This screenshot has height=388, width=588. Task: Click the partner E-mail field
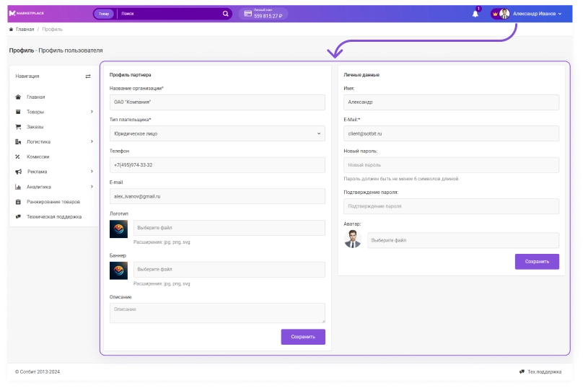(x=217, y=196)
